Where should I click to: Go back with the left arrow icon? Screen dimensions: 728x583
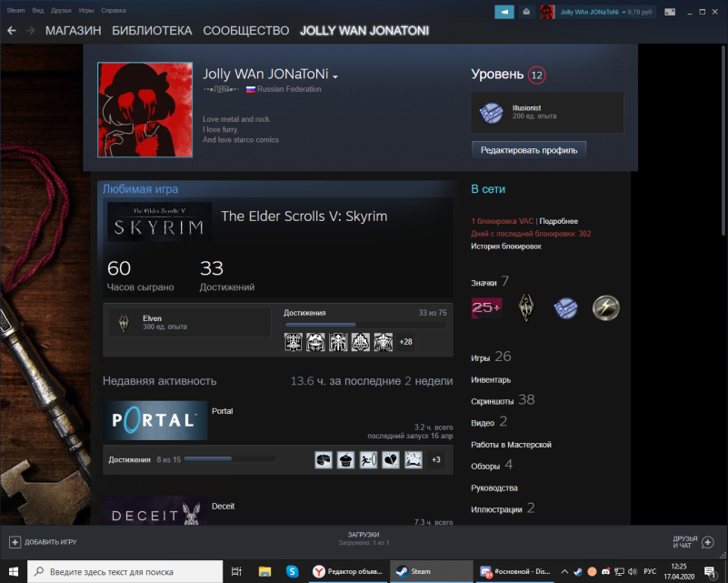pos(12,31)
